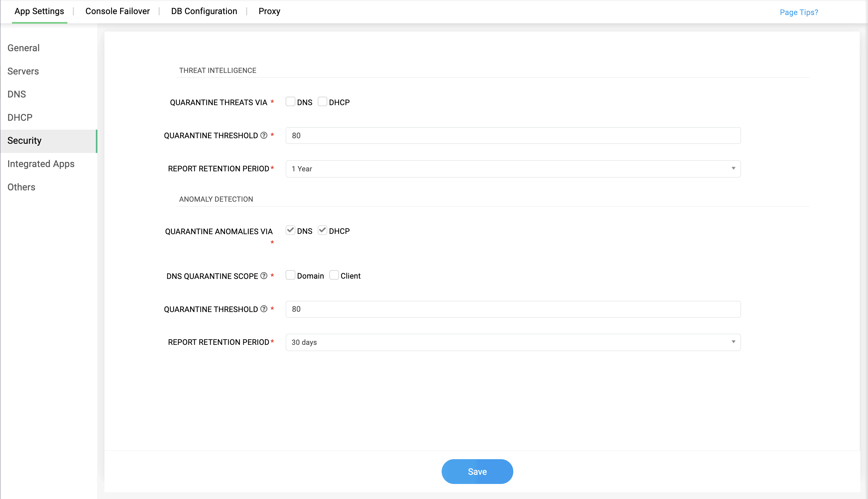Enable DHCP checkbox for Quarantine Threats Via
This screenshot has height=499, width=868.
pyautogui.click(x=322, y=102)
